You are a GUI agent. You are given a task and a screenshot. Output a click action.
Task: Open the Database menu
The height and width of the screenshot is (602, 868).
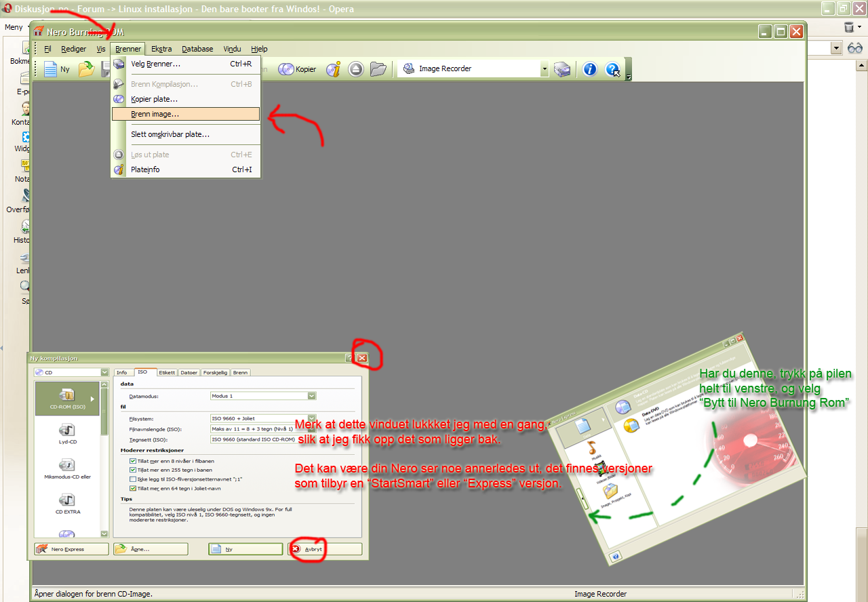pyautogui.click(x=197, y=49)
